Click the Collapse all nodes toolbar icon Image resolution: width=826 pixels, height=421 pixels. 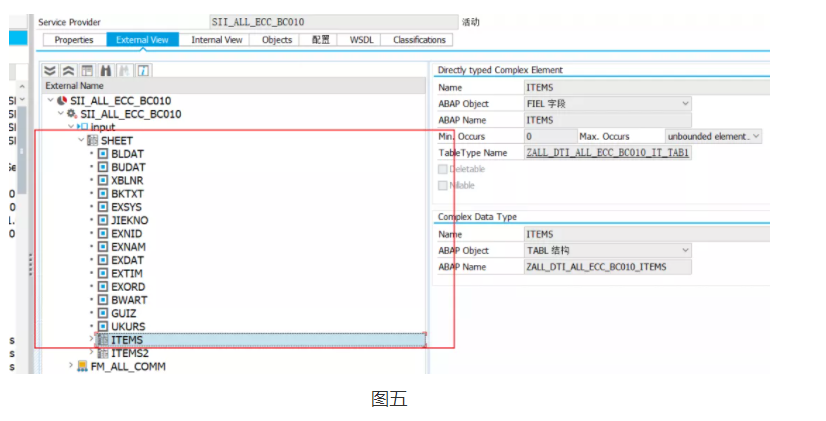68,70
